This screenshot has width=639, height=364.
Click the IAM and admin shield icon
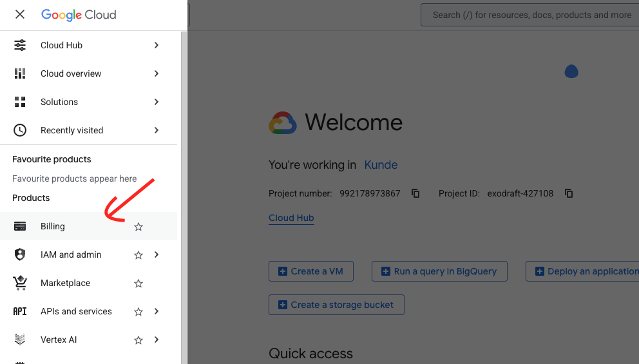(20, 254)
